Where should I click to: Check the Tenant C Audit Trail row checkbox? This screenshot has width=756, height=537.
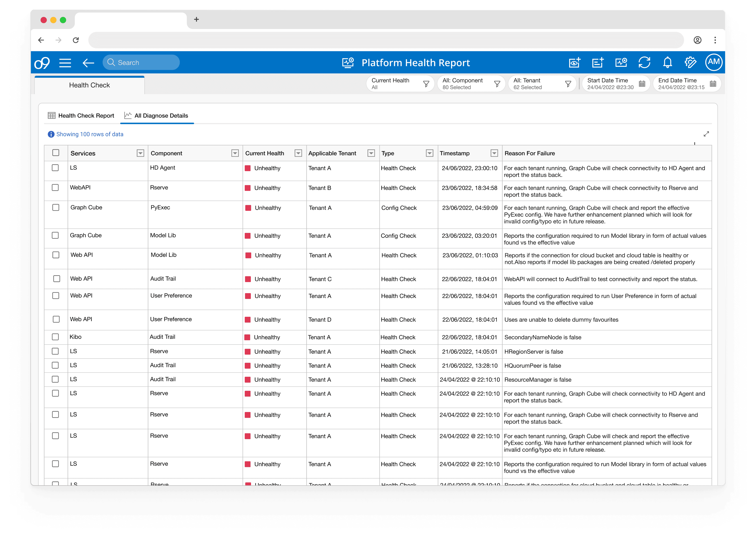57,279
